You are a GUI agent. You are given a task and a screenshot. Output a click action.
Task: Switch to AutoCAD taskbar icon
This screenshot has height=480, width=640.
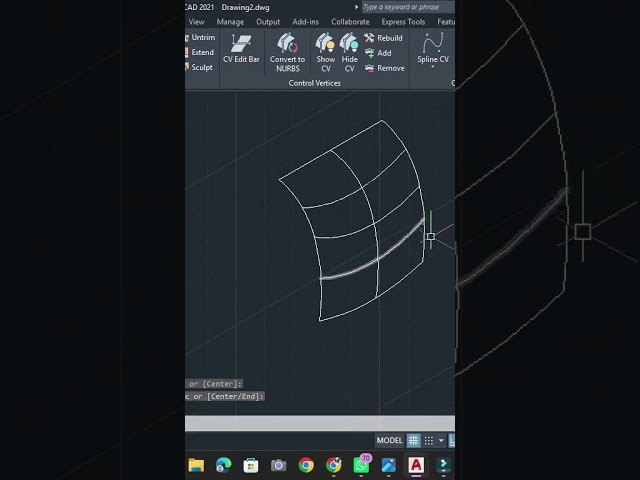(x=416, y=465)
